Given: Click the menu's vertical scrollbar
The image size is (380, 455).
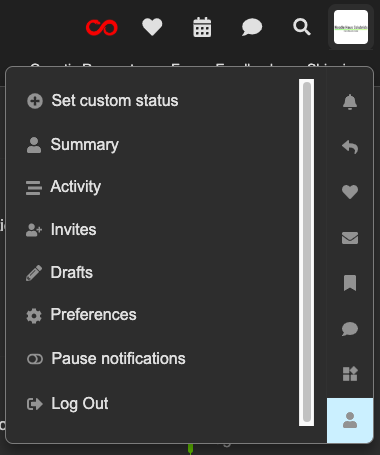Looking at the screenshot, I should click(x=307, y=252).
